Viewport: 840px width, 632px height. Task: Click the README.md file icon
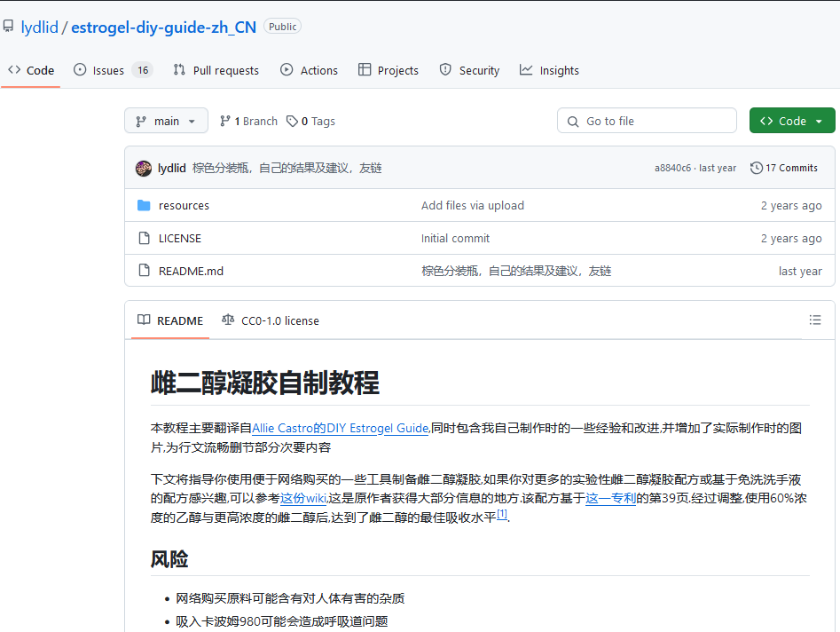[144, 271]
